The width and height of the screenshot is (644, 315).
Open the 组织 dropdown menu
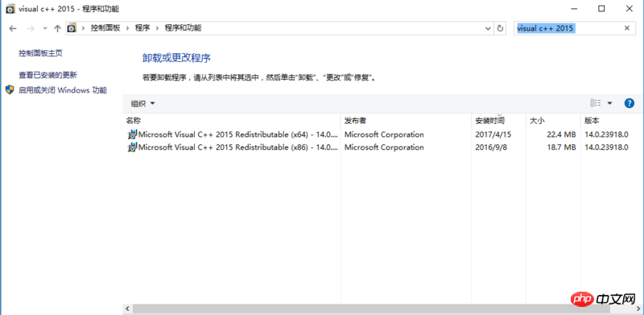[143, 103]
